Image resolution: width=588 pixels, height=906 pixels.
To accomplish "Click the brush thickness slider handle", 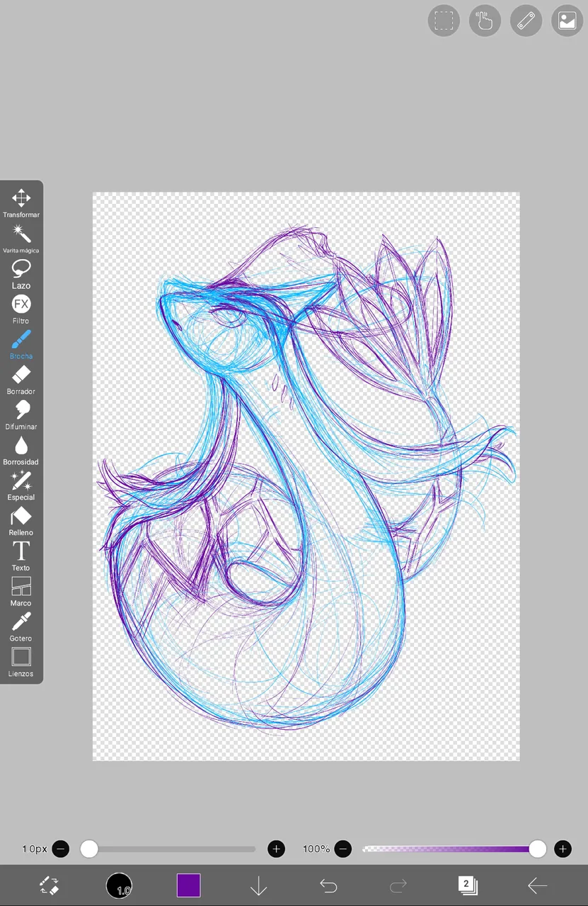I will 89,849.
